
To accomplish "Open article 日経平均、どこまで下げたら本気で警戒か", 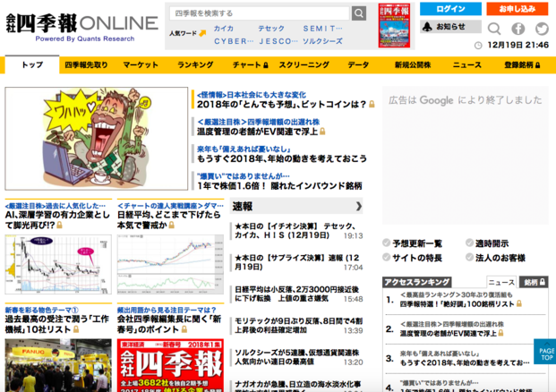I will coord(169,220).
